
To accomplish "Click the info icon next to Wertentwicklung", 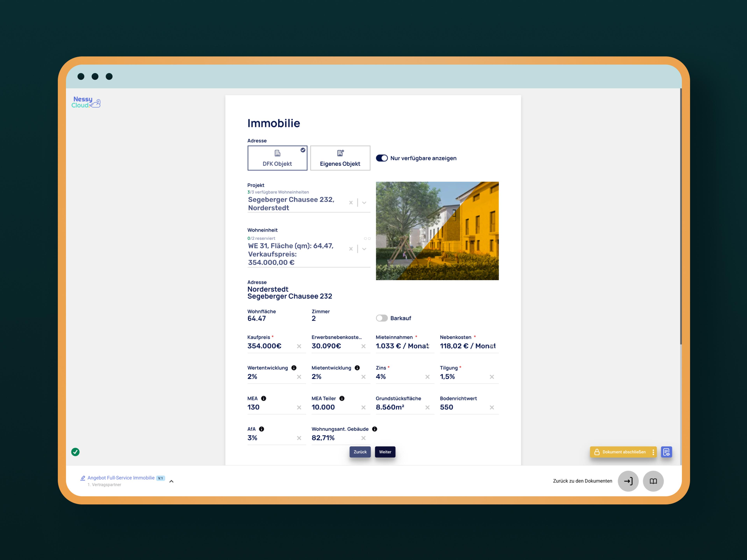I will [x=294, y=368].
